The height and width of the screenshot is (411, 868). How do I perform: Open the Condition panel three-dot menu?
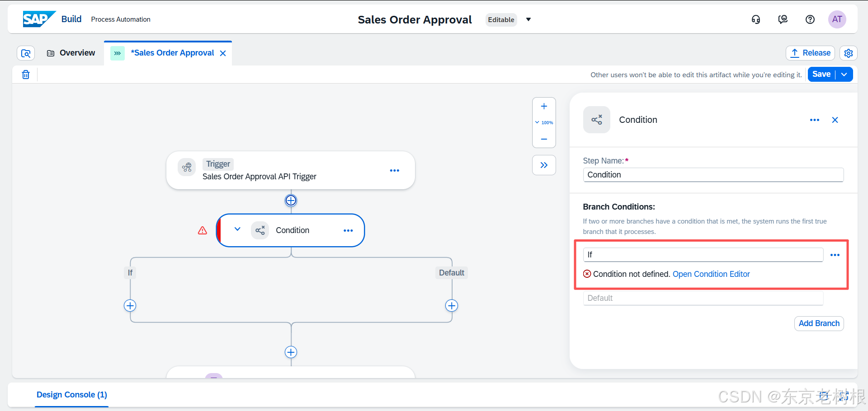815,120
